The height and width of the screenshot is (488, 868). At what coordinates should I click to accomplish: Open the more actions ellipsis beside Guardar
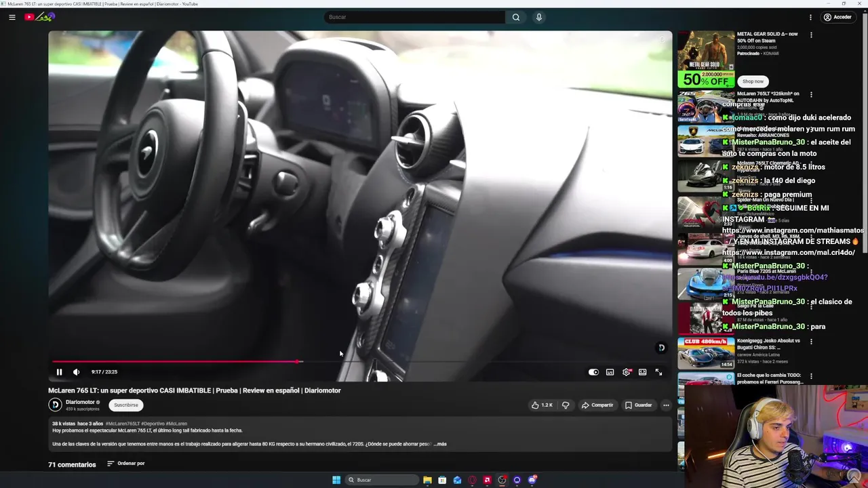(x=666, y=405)
